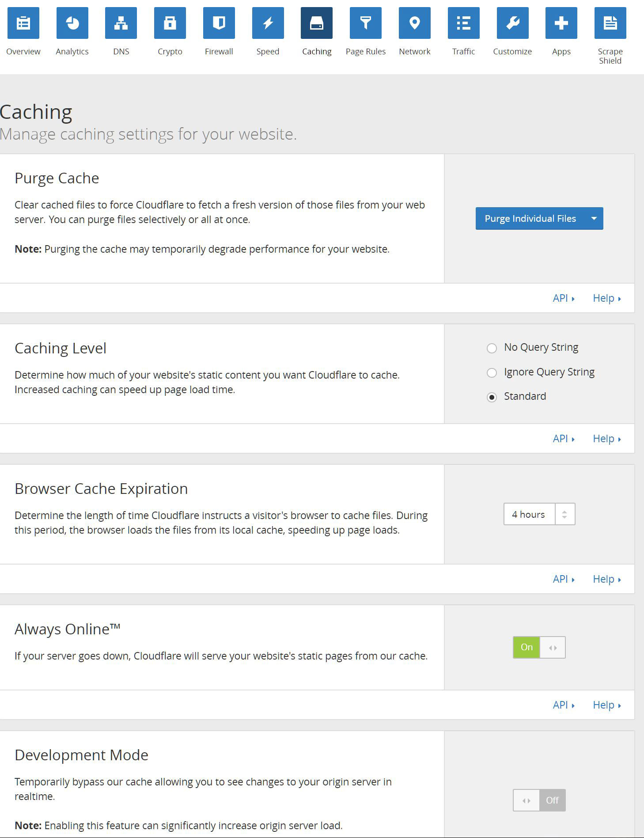Open Help link under Caching Level
644x838 pixels.
(607, 439)
